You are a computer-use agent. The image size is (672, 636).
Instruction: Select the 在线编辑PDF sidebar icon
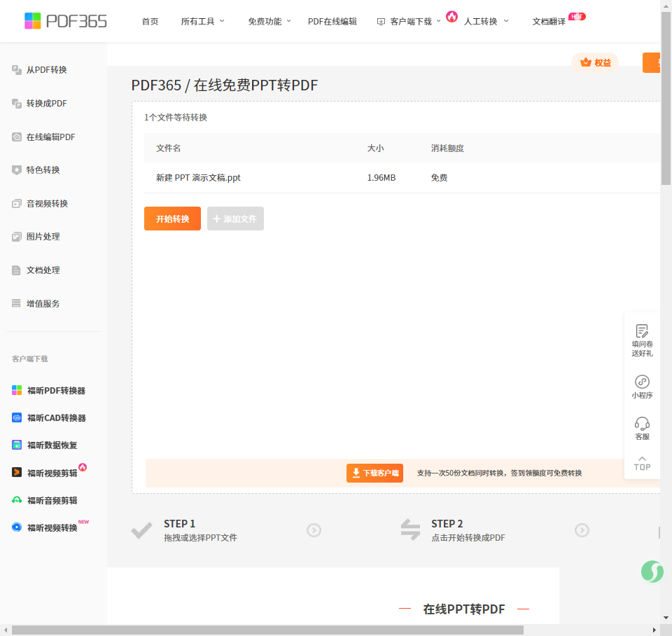[17, 137]
